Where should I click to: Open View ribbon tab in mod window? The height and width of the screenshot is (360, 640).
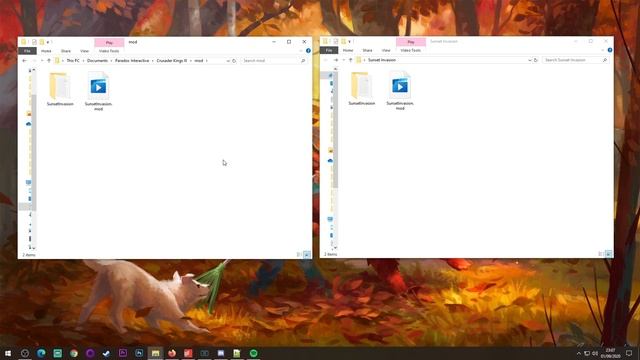tap(84, 51)
